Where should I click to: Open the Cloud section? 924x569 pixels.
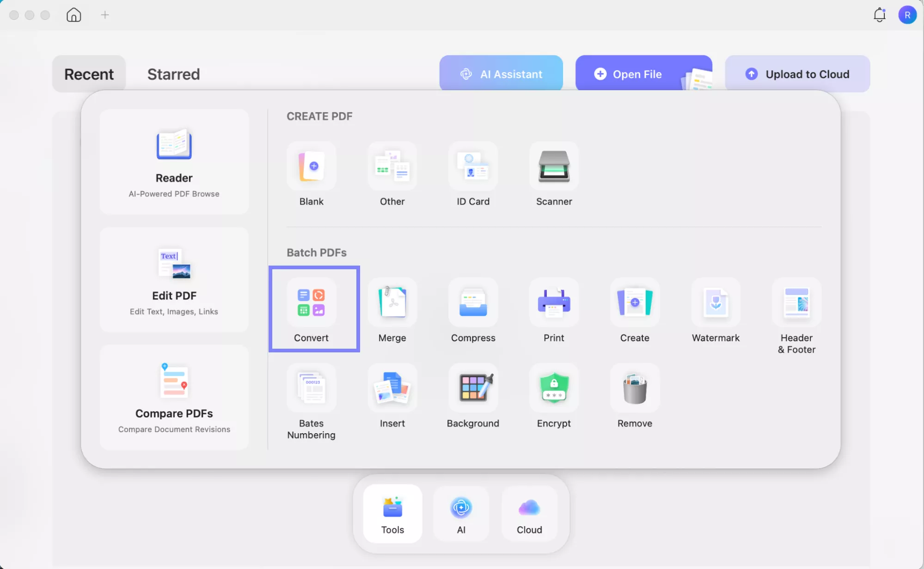[529, 514]
